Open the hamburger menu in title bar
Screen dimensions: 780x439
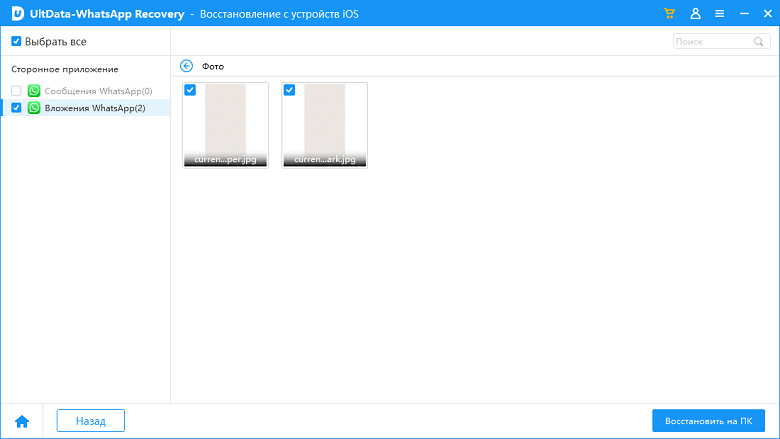coord(720,13)
